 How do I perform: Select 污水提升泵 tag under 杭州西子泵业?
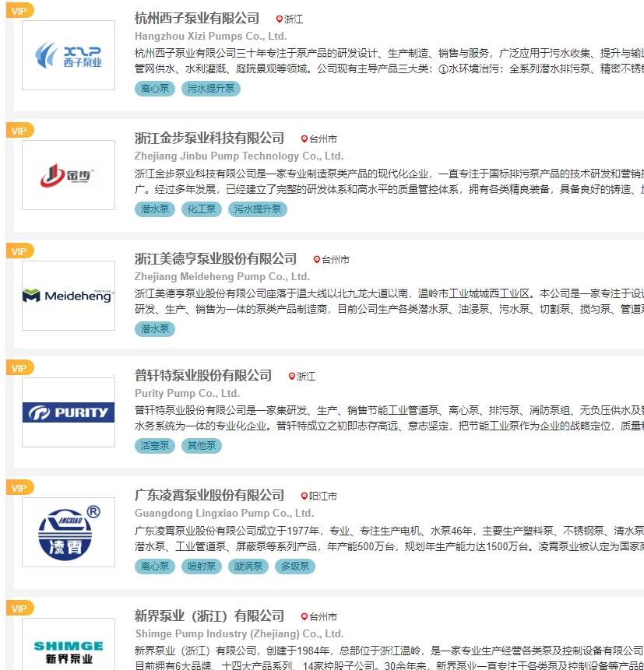tap(211, 89)
